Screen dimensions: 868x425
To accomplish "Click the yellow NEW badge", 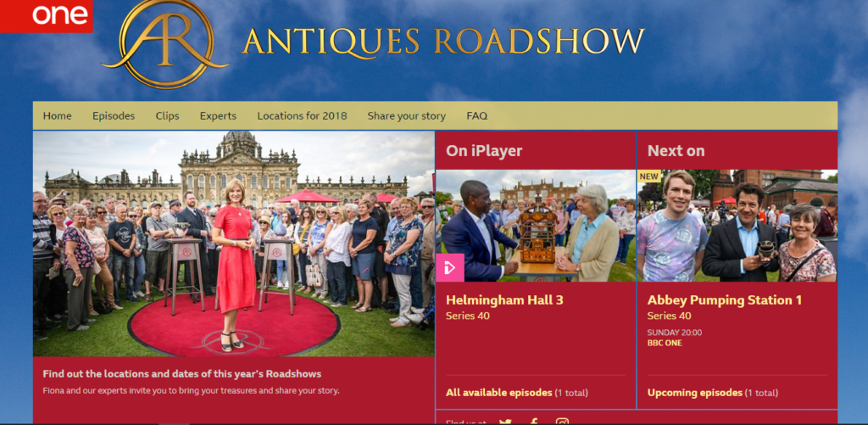I will pyautogui.click(x=648, y=176).
